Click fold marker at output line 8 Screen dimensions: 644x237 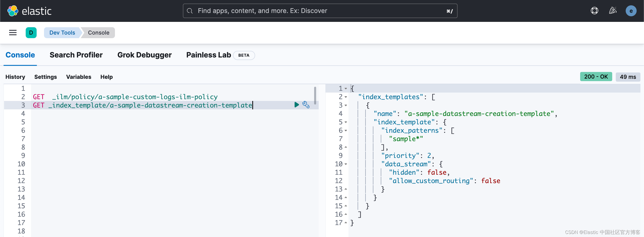click(346, 147)
